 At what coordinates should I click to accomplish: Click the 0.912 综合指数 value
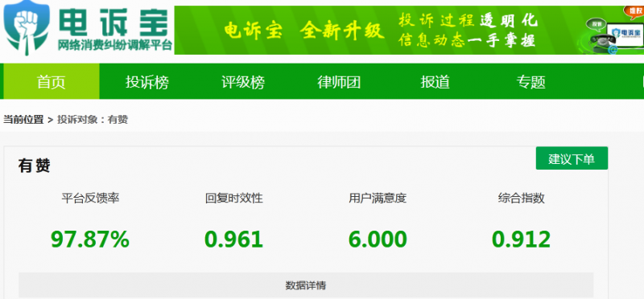pyautogui.click(x=521, y=239)
